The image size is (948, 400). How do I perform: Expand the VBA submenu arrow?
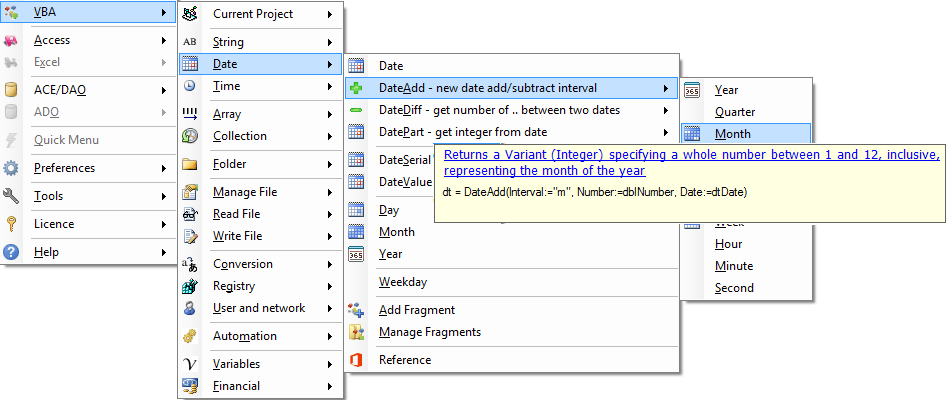[x=164, y=12]
